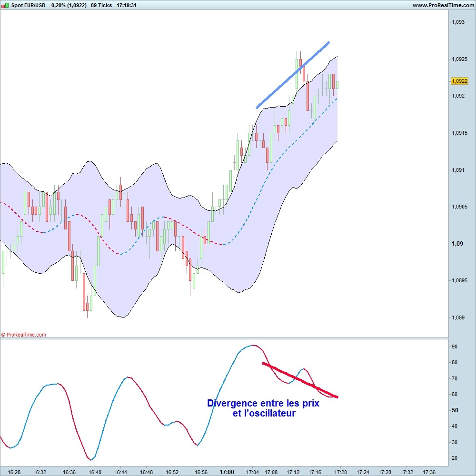The image size is (476, 476).
Task: Click the 1,0925 price axis label
Action: pyautogui.click(x=459, y=59)
